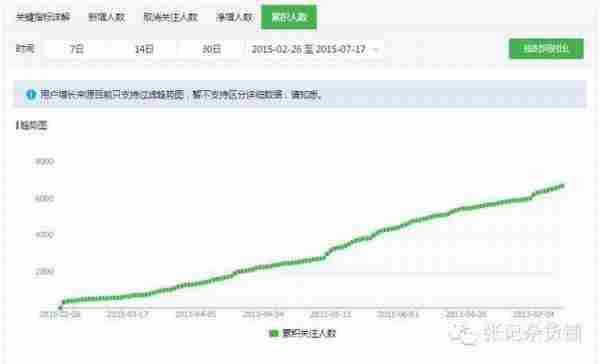Click the notice text in blue banner
600x364 pixels.
(181, 94)
